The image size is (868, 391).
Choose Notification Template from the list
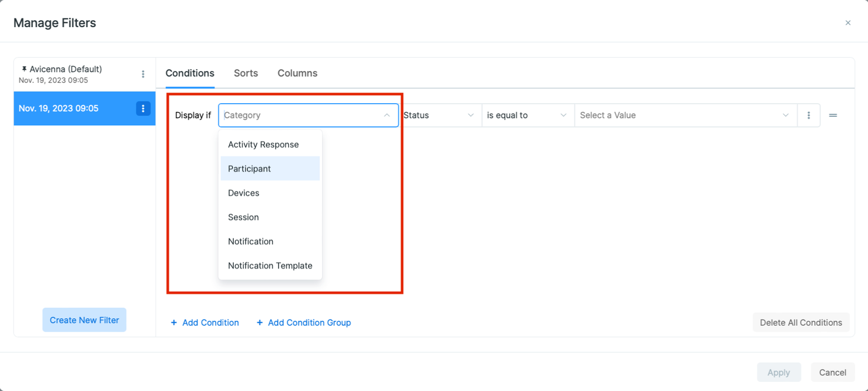click(270, 265)
